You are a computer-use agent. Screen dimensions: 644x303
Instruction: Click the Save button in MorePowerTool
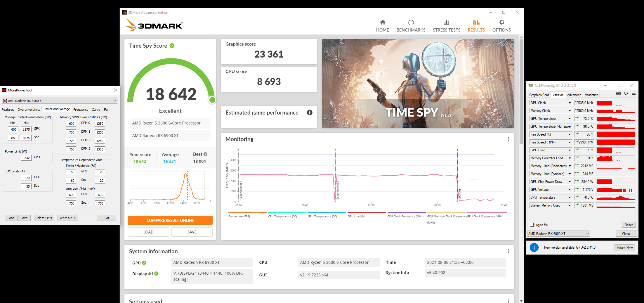pyautogui.click(x=24, y=218)
